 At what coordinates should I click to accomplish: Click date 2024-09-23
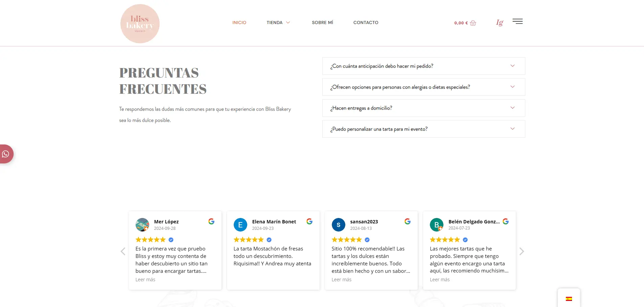click(x=263, y=228)
